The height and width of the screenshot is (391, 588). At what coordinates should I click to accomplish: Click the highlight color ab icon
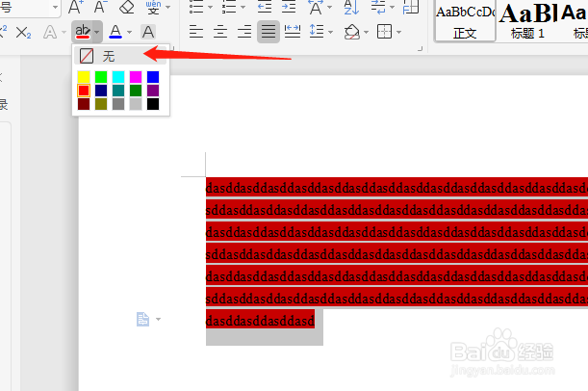point(83,32)
